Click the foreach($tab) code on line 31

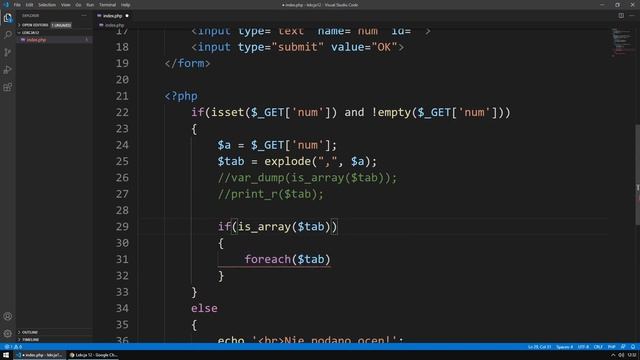(x=287, y=259)
